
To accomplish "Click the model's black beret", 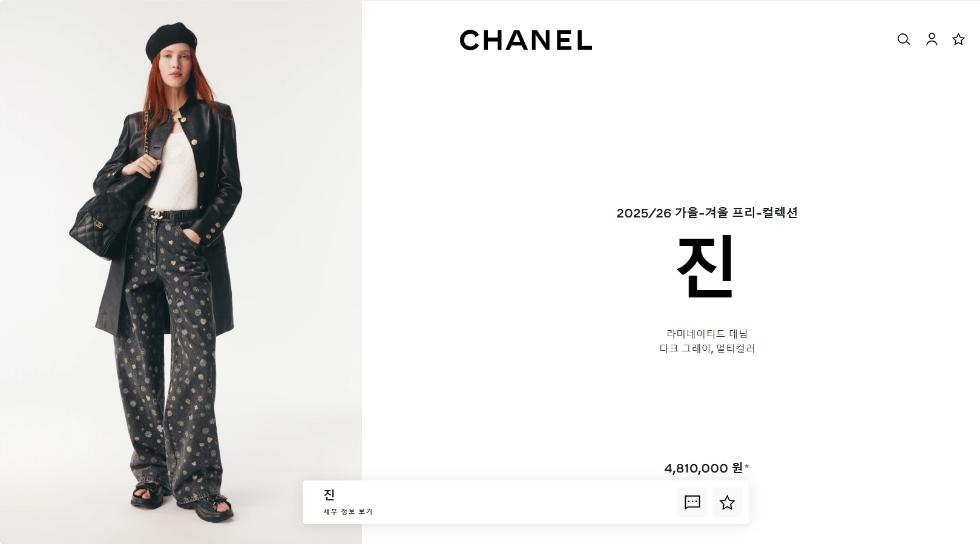I will click(171, 41).
